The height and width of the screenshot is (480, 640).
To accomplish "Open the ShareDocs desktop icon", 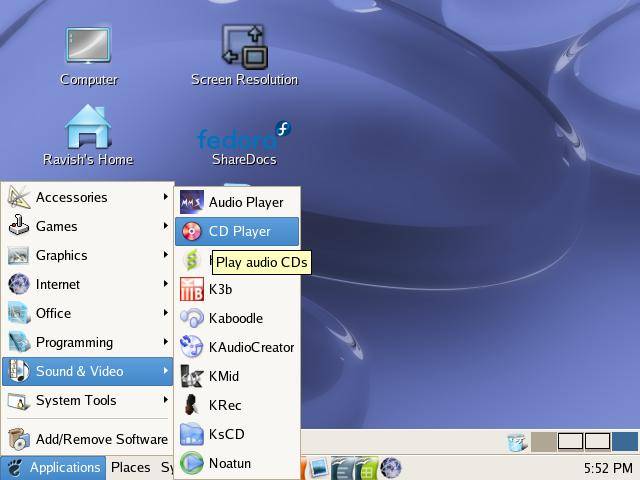I will coord(244,140).
